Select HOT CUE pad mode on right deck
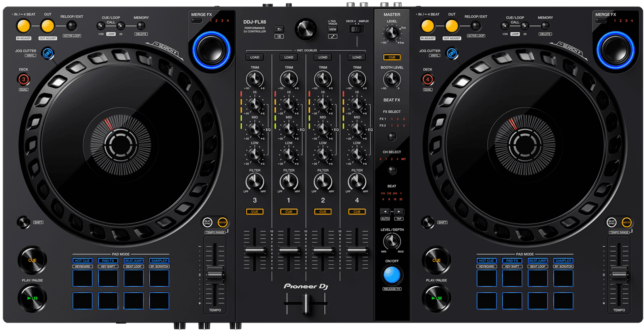Viewport: 644px width, 335px height. pyautogui.click(x=487, y=261)
